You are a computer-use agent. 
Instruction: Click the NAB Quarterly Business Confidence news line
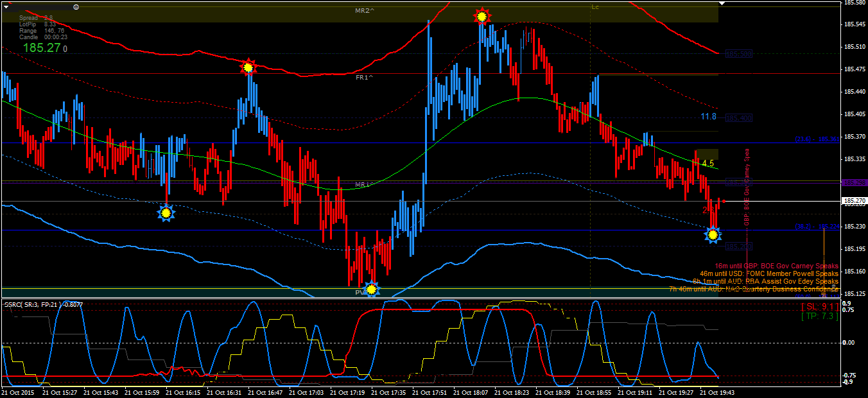coord(754,289)
